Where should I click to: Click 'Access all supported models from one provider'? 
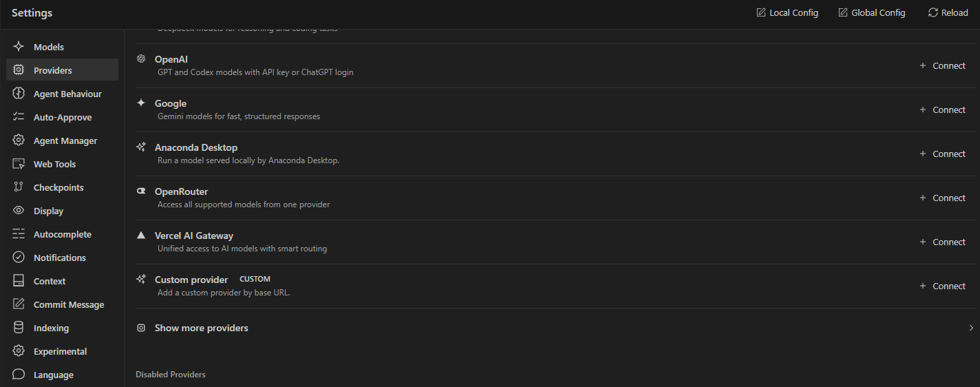[x=244, y=205]
